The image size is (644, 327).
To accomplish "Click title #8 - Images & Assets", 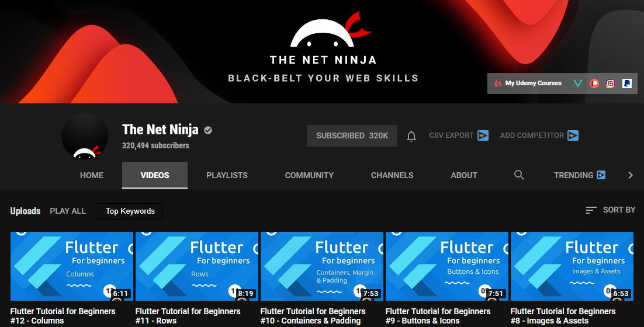I will [563, 316].
